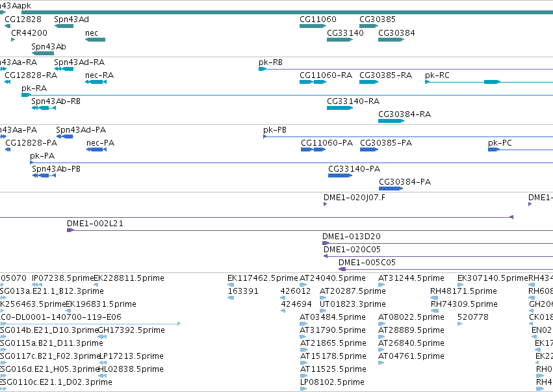Click the pk-RB transcript label
Viewport: 553px width, 392px height.
[270, 62]
